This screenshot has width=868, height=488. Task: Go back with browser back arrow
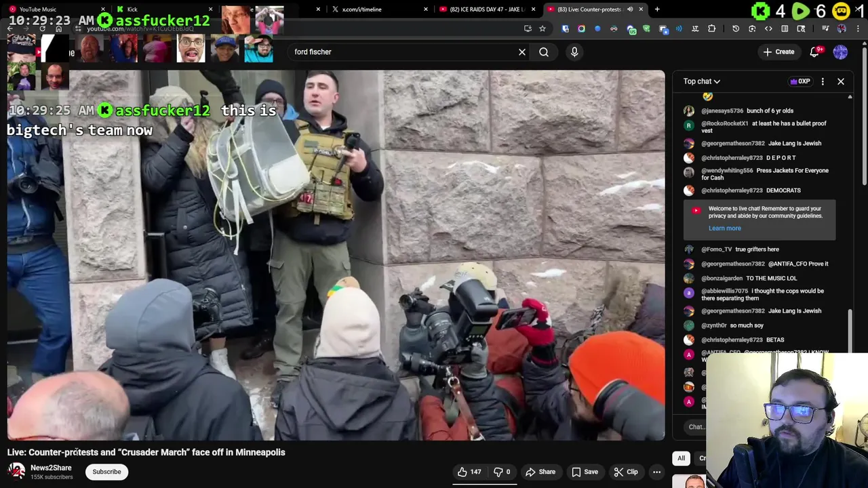[11, 28]
